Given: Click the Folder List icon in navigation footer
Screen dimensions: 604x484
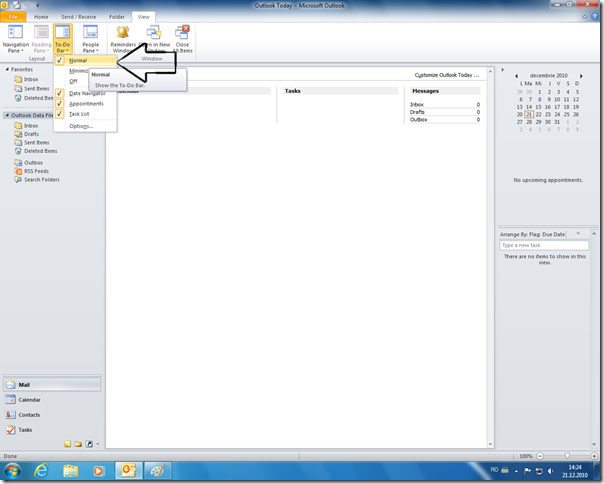Looking at the screenshot, I should click(78, 444).
